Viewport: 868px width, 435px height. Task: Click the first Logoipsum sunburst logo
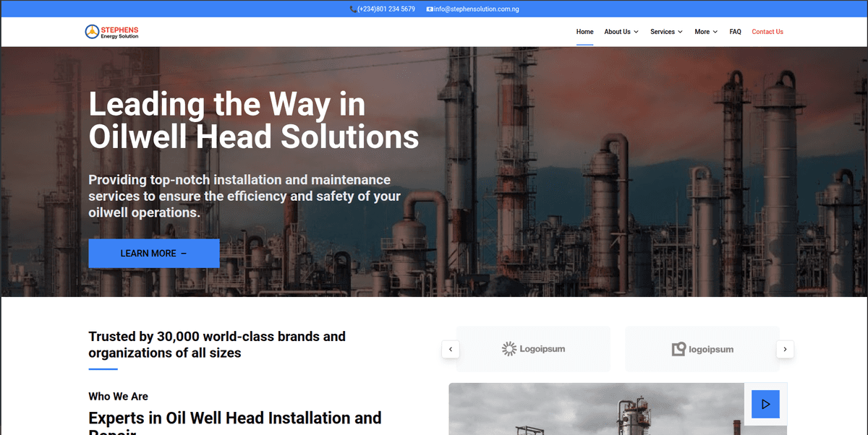533,349
